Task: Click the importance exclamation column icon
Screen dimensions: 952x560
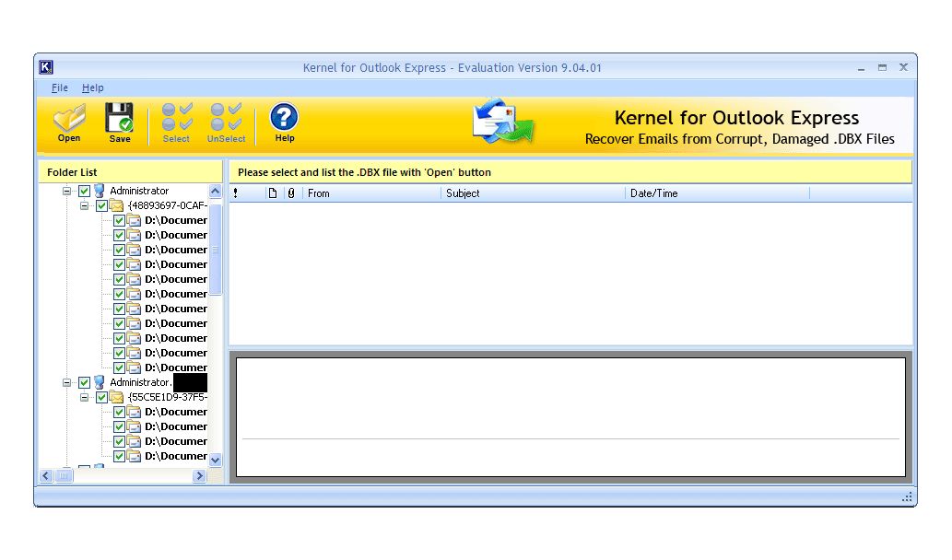Action: click(x=236, y=193)
